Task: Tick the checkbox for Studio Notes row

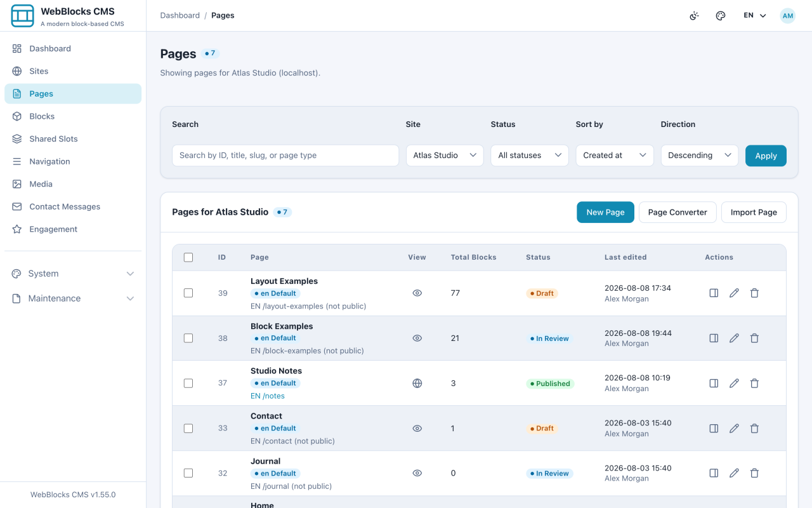Action: [188, 384]
